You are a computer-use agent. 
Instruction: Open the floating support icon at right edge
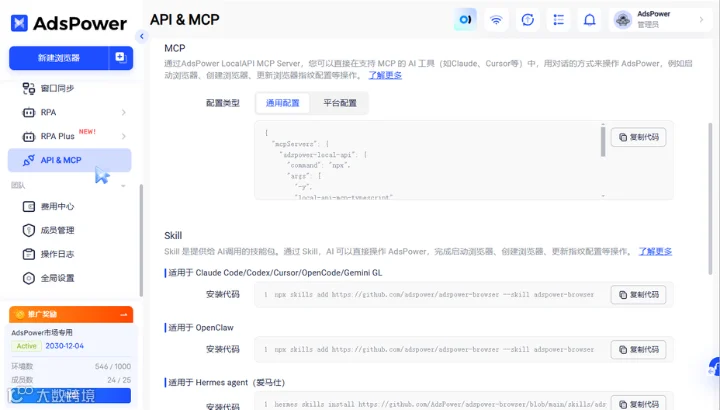coord(714,366)
